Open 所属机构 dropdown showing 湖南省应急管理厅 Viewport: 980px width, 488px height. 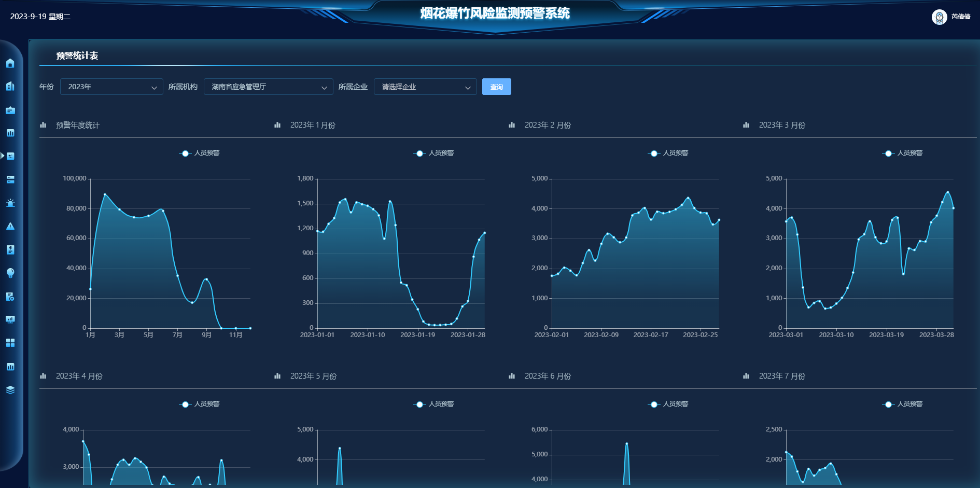coord(269,87)
